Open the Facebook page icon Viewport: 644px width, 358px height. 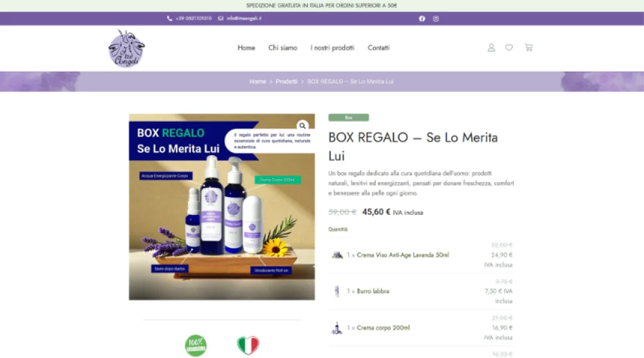(x=422, y=18)
